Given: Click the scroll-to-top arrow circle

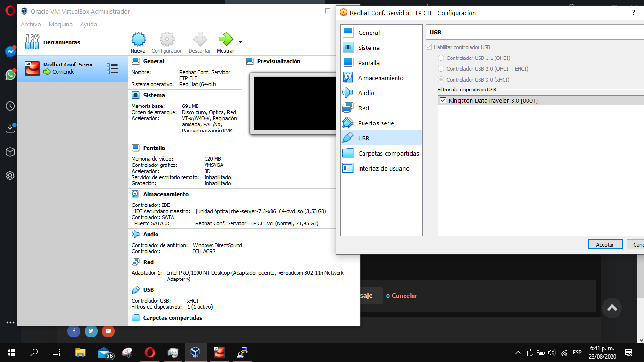Looking at the screenshot, I should pos(612,308).
